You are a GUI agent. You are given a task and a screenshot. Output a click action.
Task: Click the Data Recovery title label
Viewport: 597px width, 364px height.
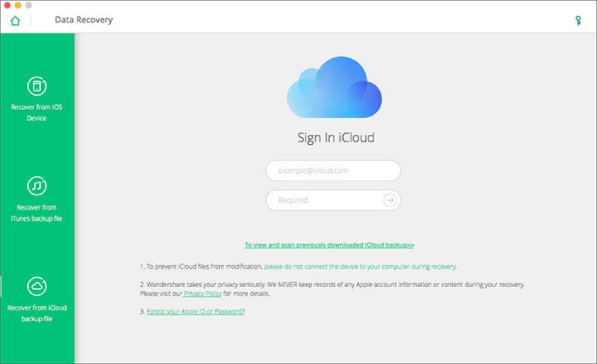84,20
